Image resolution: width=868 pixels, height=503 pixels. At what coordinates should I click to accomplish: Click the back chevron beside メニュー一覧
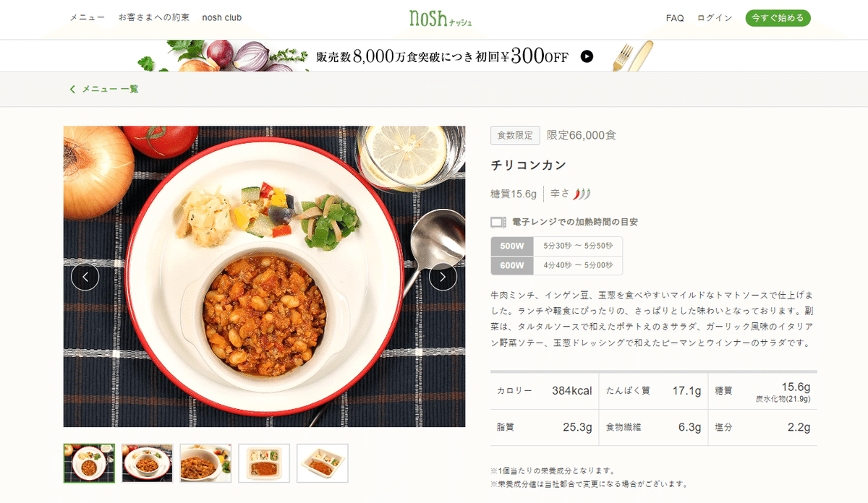click(72, 89)
